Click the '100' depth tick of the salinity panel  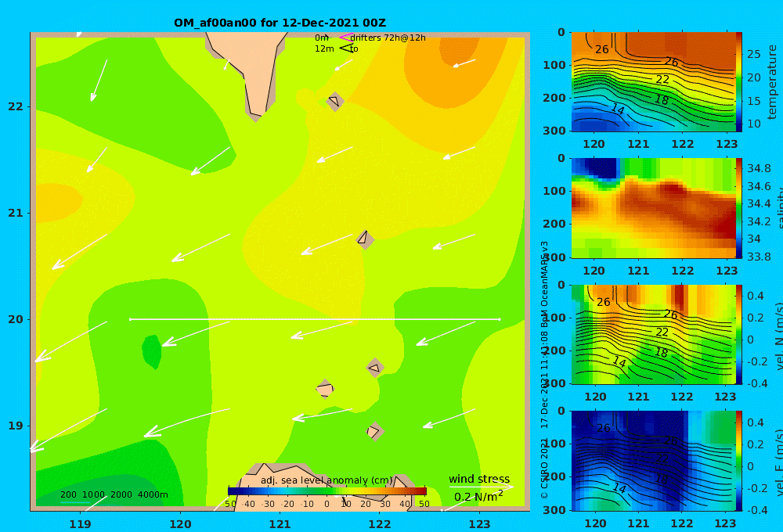click(x=554, y=191)
